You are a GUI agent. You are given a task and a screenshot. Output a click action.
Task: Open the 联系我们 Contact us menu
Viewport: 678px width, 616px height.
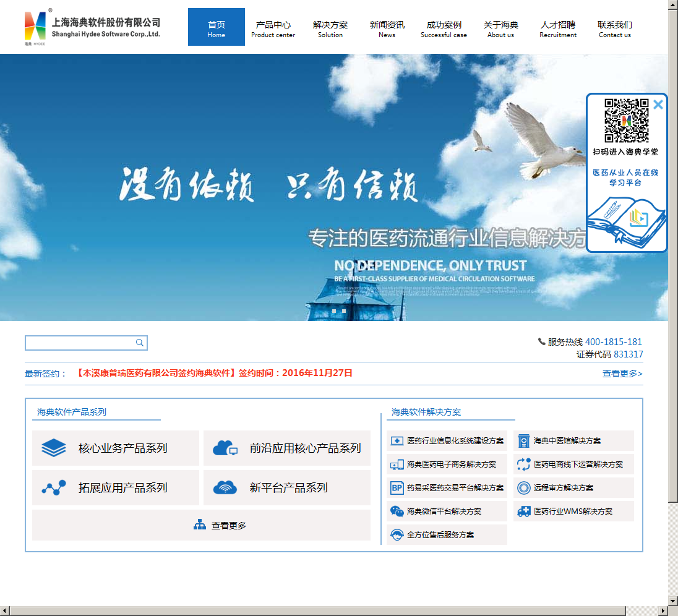(x=615, y=29)
